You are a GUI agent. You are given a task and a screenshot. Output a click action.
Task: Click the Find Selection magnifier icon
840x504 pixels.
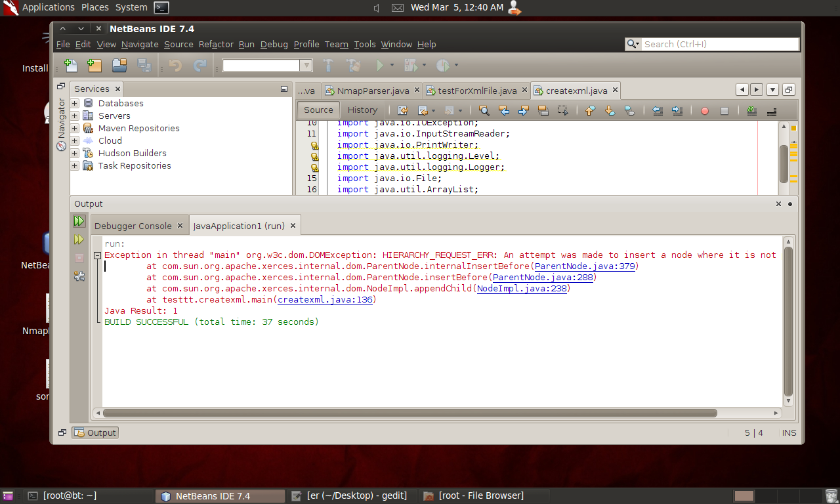pyautogui.click(x=484, y=110)
